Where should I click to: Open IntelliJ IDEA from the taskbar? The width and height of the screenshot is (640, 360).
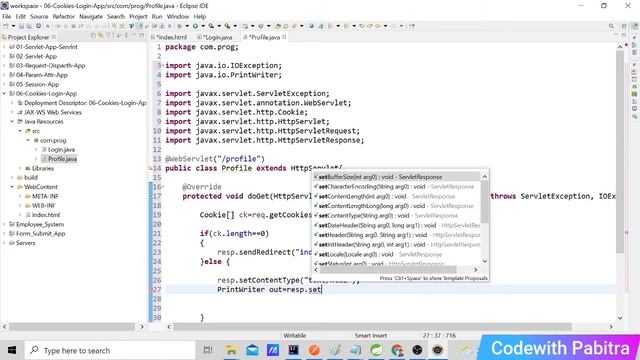point(293,350)
